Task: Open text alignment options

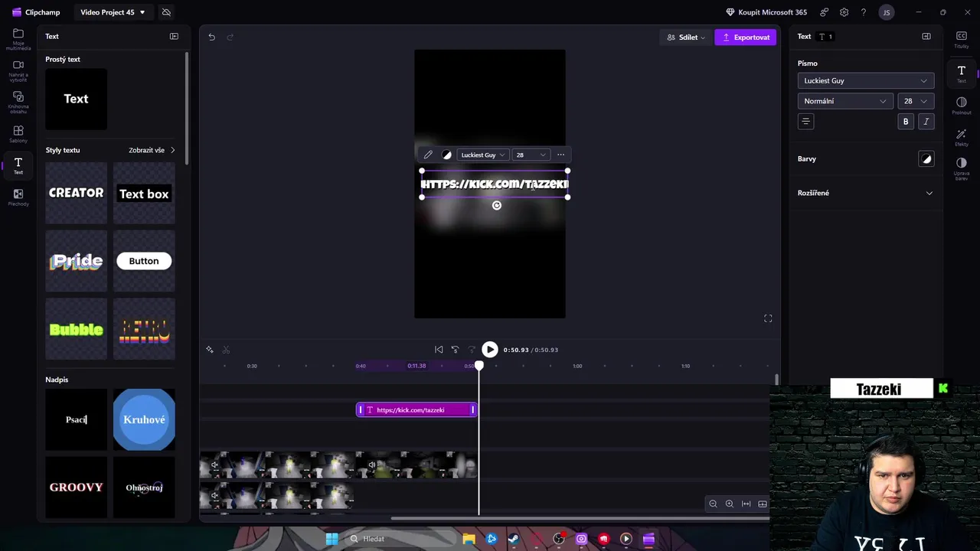Action: 805,122
